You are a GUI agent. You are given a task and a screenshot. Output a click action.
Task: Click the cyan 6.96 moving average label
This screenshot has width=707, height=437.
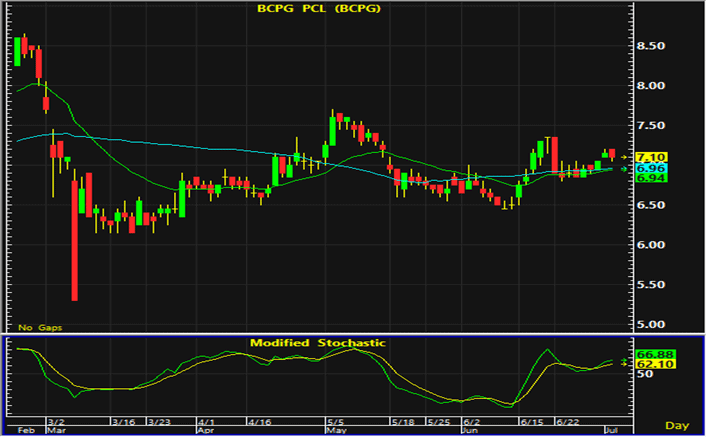pyautogui.click(x=651, y=168)
